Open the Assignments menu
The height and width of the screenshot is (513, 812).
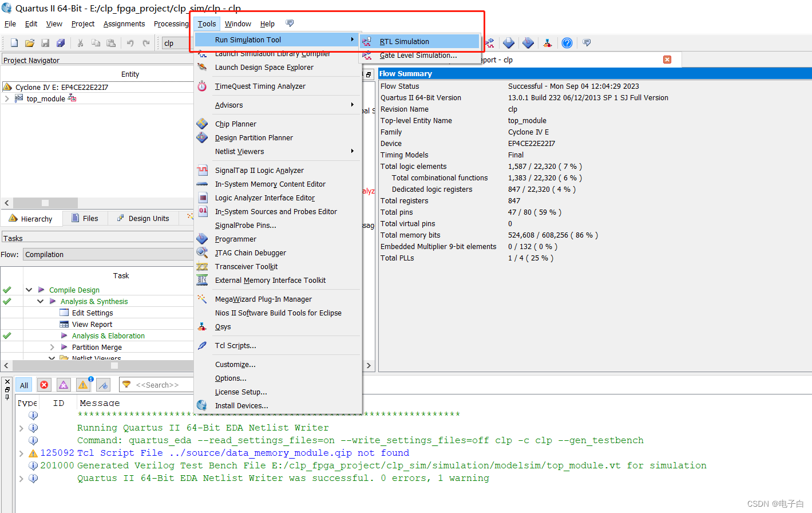pos(124,23)
